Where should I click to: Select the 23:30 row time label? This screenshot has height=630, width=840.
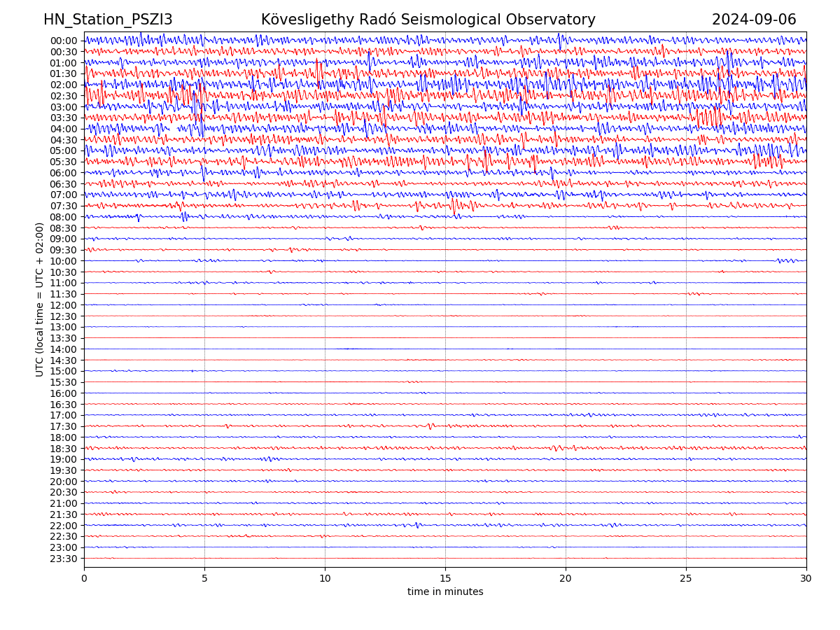63,559
